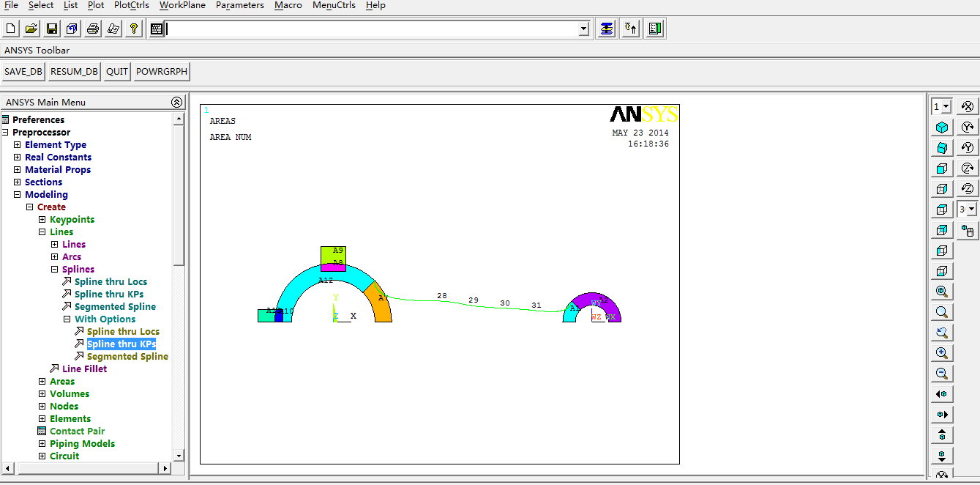Screen dimensions: 980x485
Task: Click the Image Capture printer icon
Action: click(93, 29)
